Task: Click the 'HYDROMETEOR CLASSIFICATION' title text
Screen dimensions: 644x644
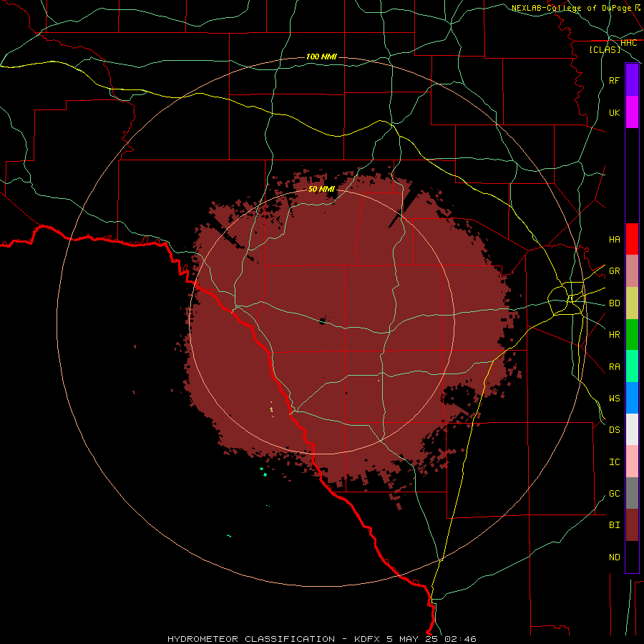Action: tap(251, 639)
